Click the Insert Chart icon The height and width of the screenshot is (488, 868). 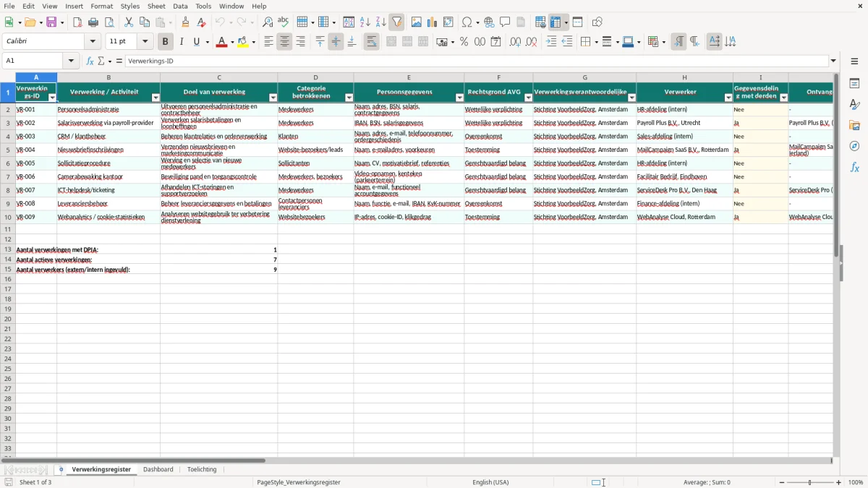[x=433, y=22]
